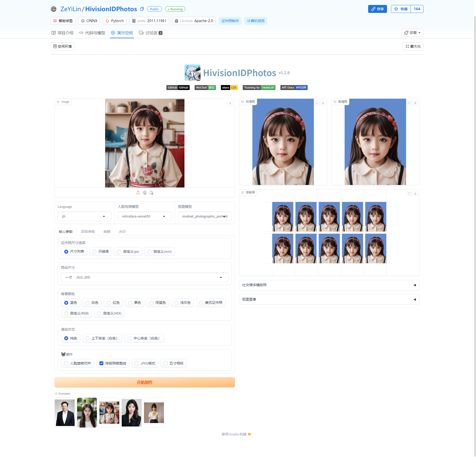Copy the repository name with the copy icon
Viewport: 476px width, 457px height.
point(142,9)
